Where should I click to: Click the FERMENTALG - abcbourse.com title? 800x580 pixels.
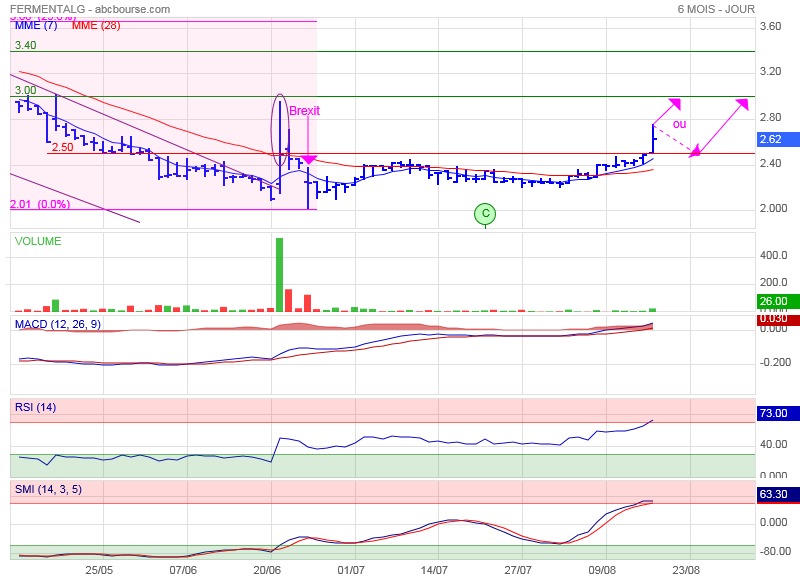pyautogui.click(x=89, y=9)
